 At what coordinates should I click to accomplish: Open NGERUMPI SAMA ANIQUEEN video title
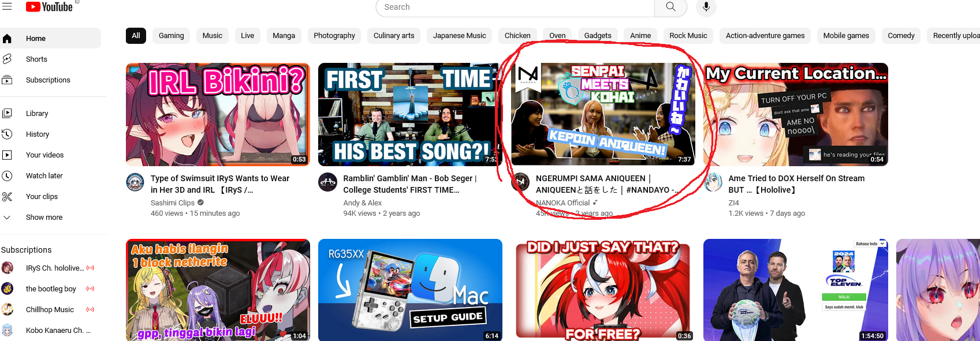pos(606,184)
